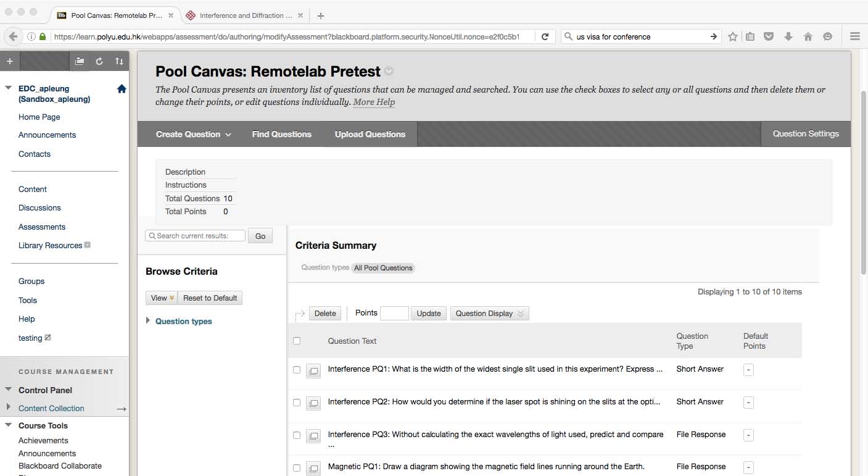
Task: Click the Delete button
Action: point(325,313)
